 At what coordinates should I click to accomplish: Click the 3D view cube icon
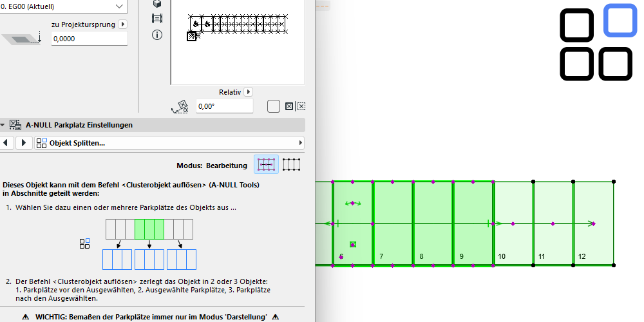[x=156, y=4]
